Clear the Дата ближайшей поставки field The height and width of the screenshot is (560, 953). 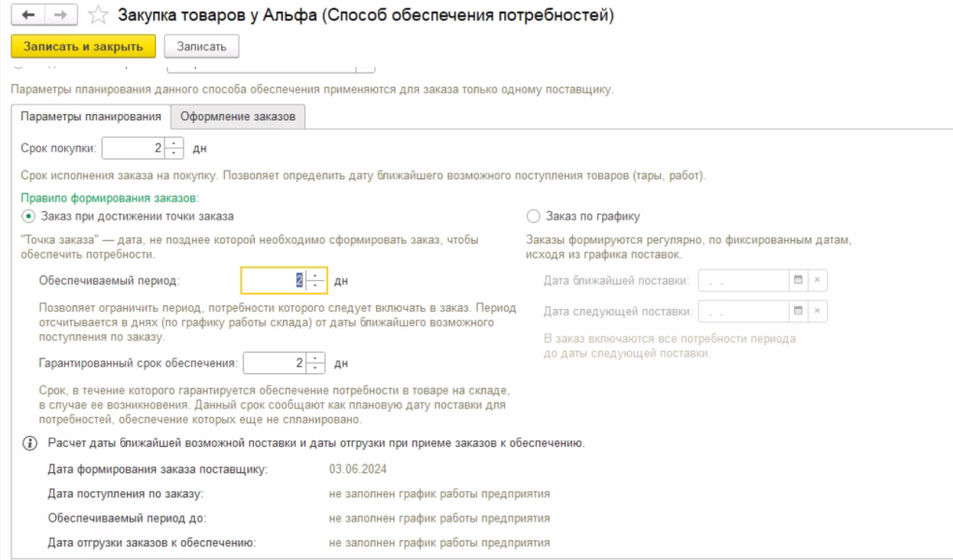point(817,280)
